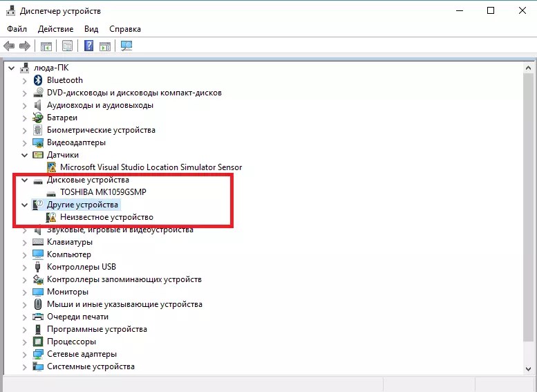Expand the Мониторы category arrow
Viewport: 537px width, 392px height.
[x=25, y=292]
